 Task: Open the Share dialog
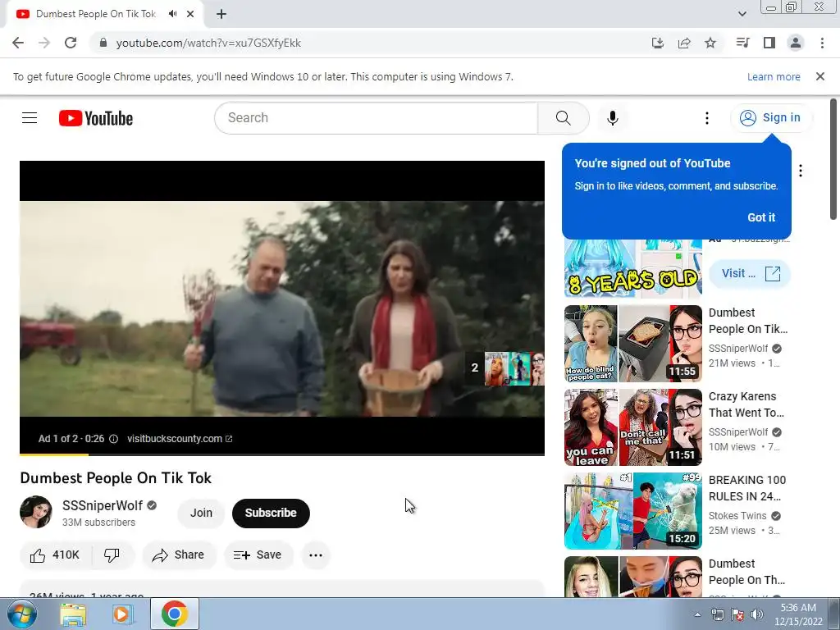tap(179, 555)
